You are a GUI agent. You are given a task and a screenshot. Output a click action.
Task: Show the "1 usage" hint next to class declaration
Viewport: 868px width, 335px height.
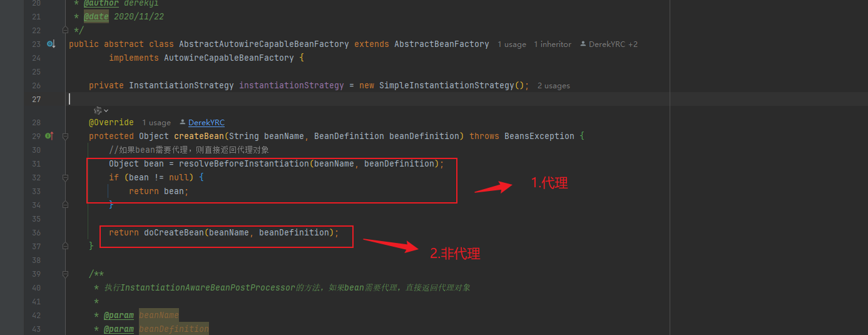[x=512, y=44]
